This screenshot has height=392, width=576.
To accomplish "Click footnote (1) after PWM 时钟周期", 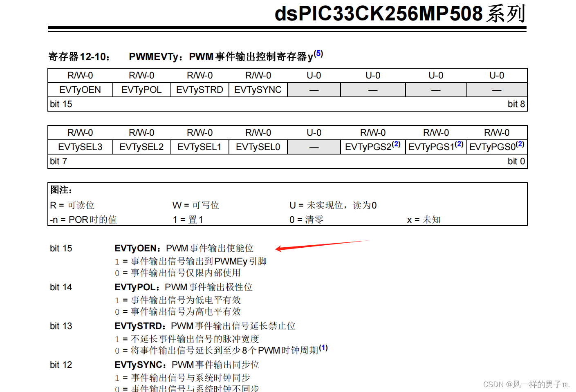I will coord(323,347).
